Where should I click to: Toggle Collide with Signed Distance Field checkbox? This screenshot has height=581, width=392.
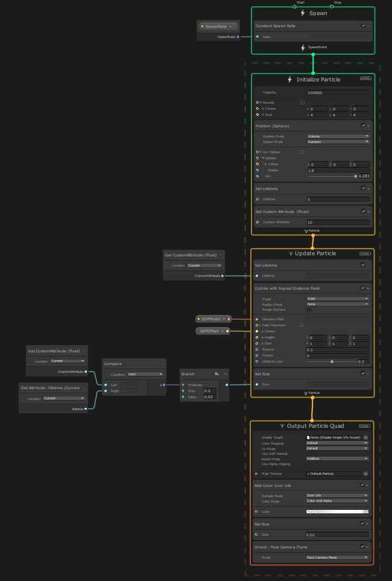[x=362, y=288]
